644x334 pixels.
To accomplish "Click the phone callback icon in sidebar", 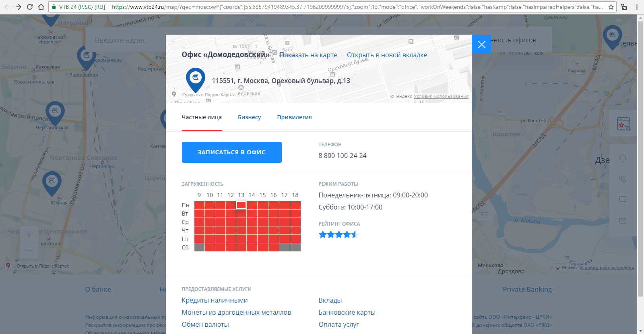I will pyautogui.click(x=623, y=179).
